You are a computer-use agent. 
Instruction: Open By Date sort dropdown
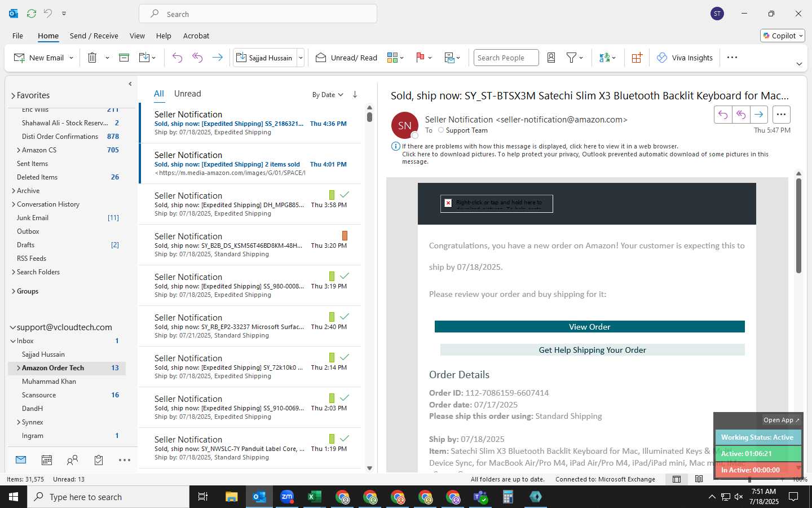328,95
